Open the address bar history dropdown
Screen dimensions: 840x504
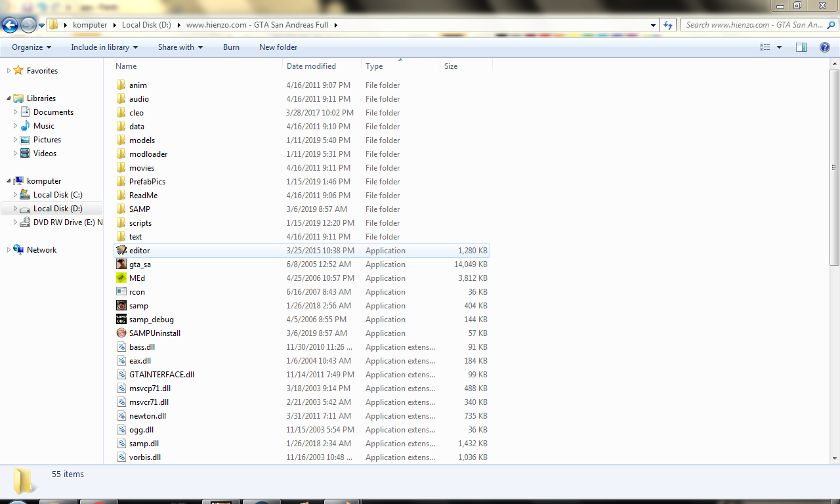(x=653, y=25)
